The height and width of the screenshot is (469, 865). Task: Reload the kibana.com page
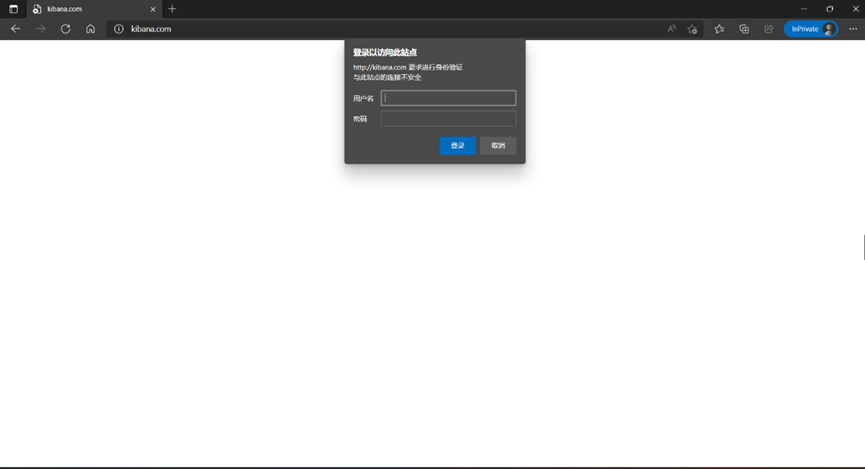point(66,29)
